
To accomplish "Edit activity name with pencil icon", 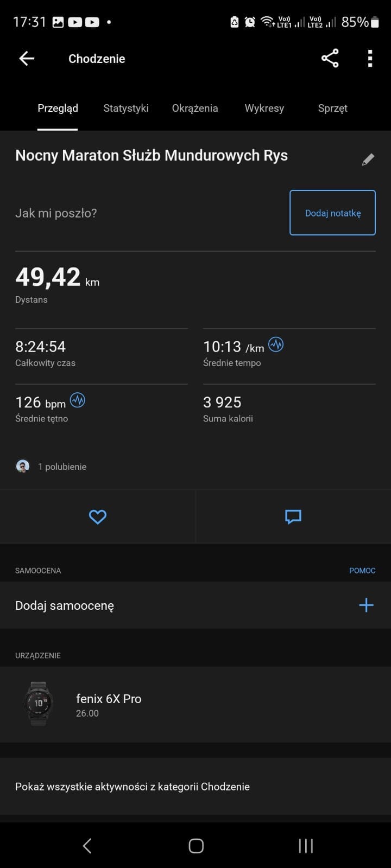I will pyautogui.click(x=368, y=159).
